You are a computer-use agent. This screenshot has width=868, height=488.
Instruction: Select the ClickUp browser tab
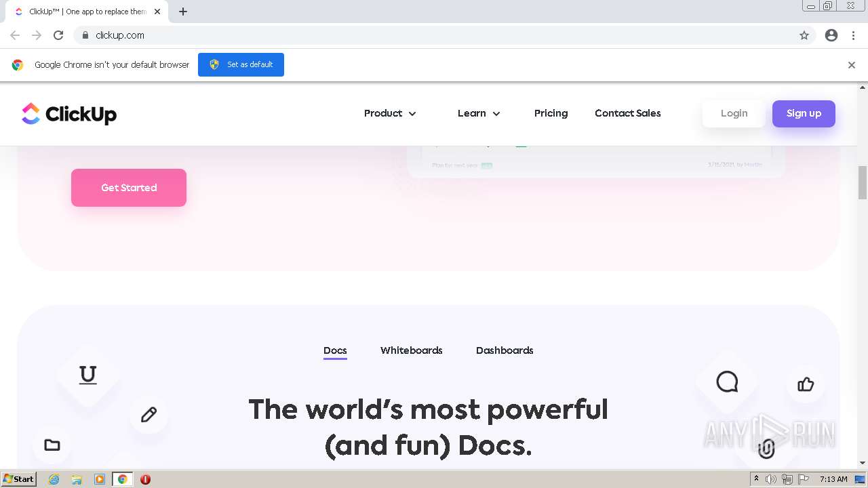coord(87,12)
